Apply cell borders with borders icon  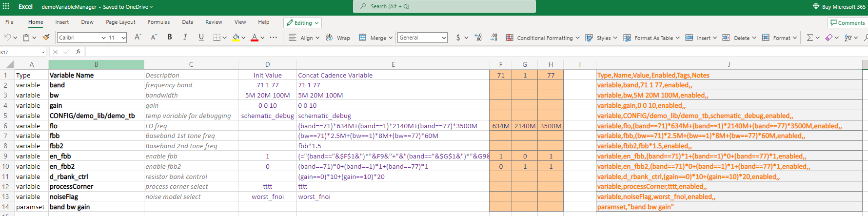(217, 38)
